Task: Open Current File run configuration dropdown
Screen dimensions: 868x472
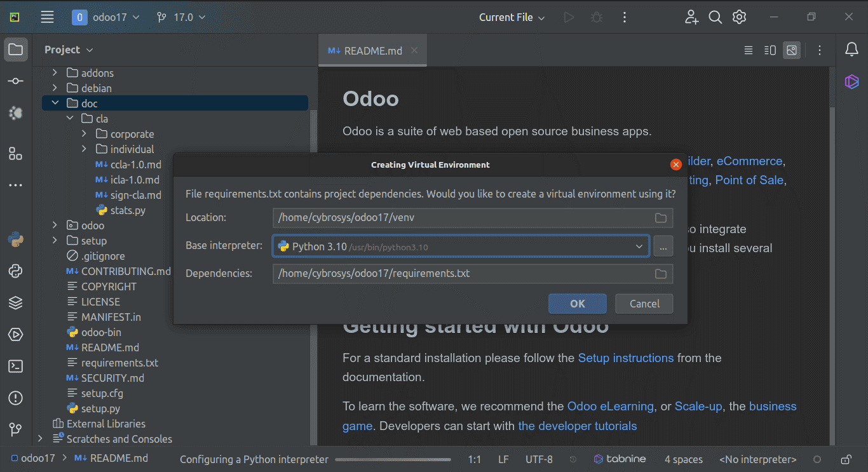Action: tap(512, 17)
